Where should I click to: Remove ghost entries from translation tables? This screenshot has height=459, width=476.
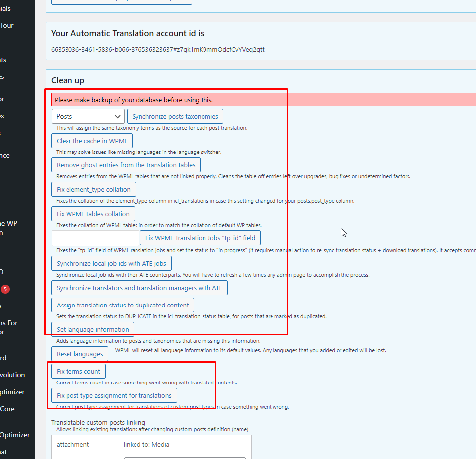pos(126,165)
